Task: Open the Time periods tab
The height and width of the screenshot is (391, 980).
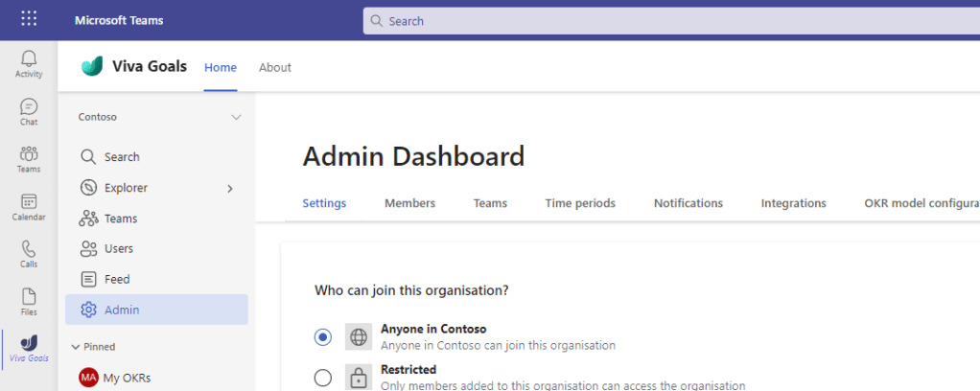Action: point(580,203)
